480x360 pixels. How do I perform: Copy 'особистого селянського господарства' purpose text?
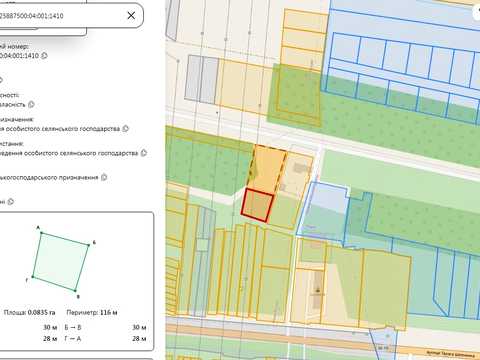126,128
